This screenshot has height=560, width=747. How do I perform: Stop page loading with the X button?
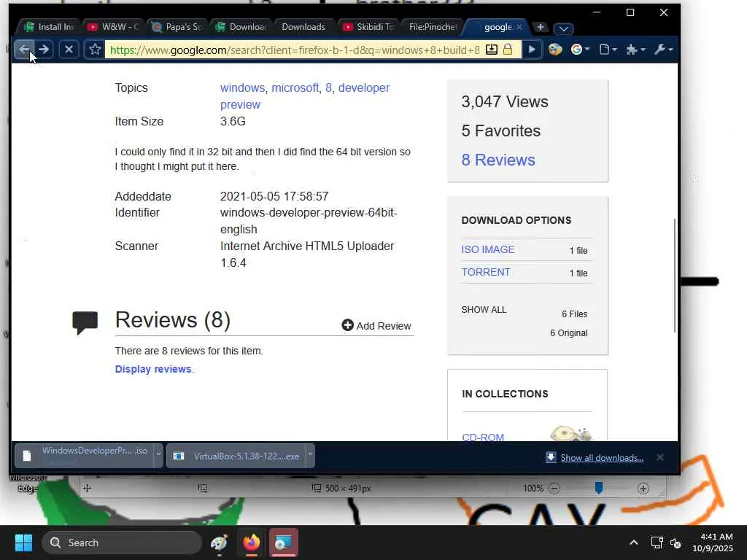click(69, 49)
